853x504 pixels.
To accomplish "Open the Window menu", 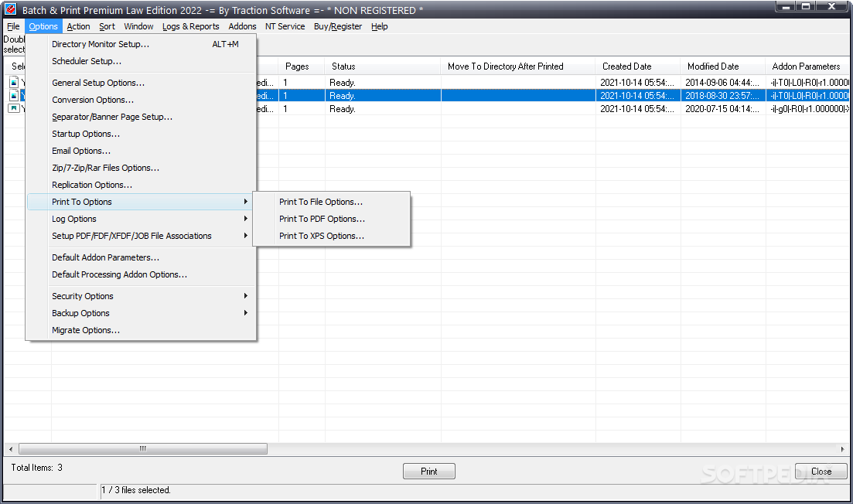I will click(138, 26).
